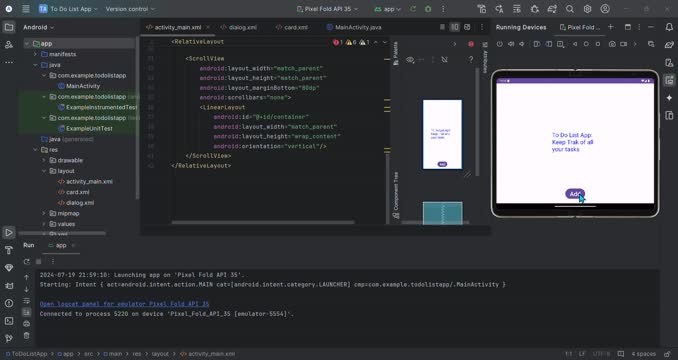Open the Version control dropdown
Screen dimensions: 678x360
click(x=130, y=9)
